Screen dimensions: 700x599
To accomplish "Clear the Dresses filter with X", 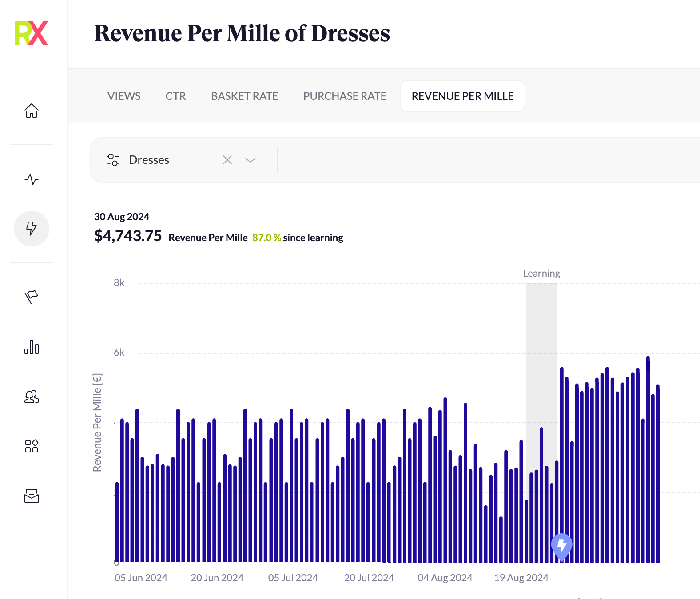I will tap(227, 160).
